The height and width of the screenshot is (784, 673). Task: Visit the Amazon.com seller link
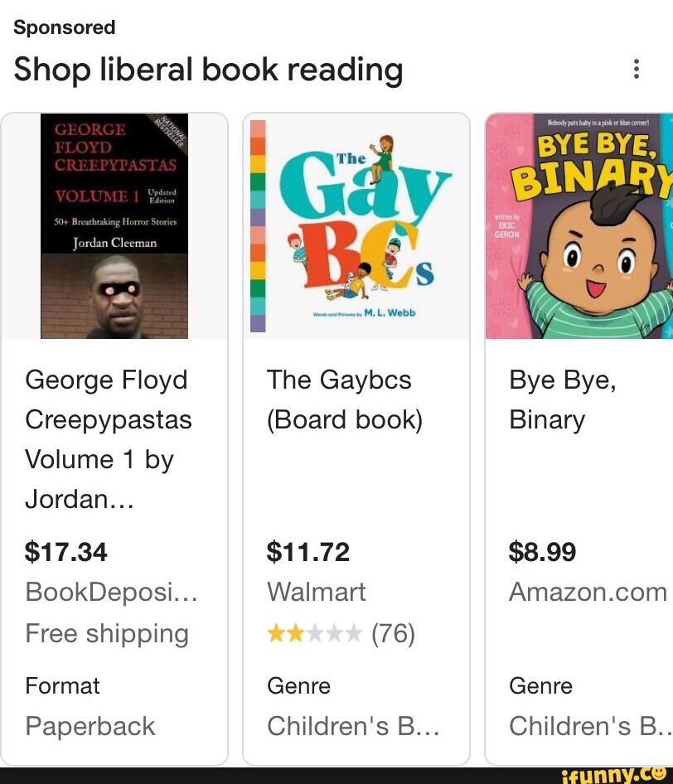[x=588, y=593]
